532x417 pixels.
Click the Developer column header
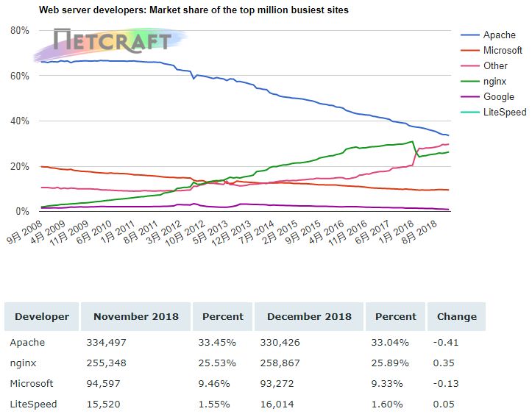coord(42,317)
